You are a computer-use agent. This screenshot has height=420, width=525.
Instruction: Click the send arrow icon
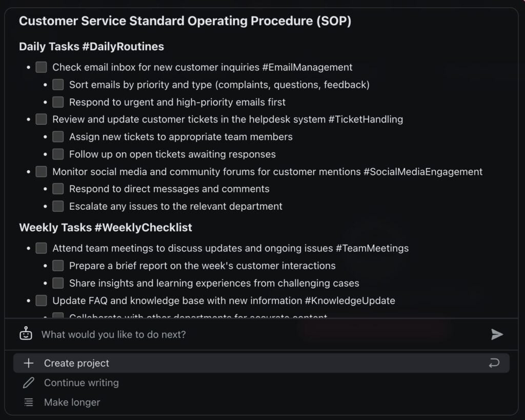tap(497, 334)
